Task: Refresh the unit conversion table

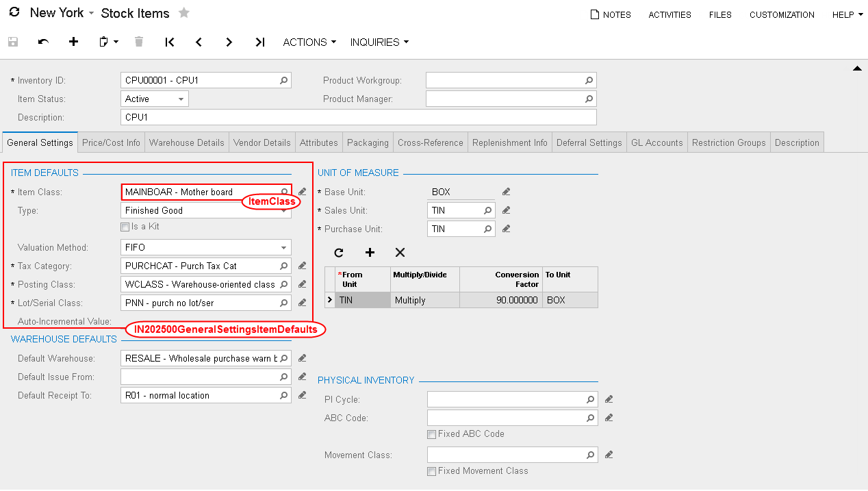Action: pos(339,252)
